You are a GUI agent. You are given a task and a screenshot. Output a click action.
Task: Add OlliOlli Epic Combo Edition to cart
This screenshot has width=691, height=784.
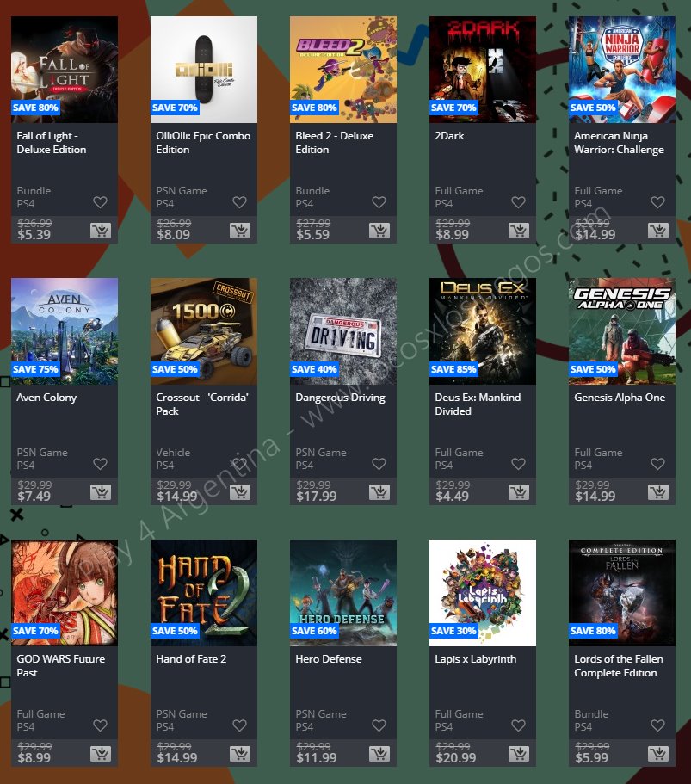[240, 231]
